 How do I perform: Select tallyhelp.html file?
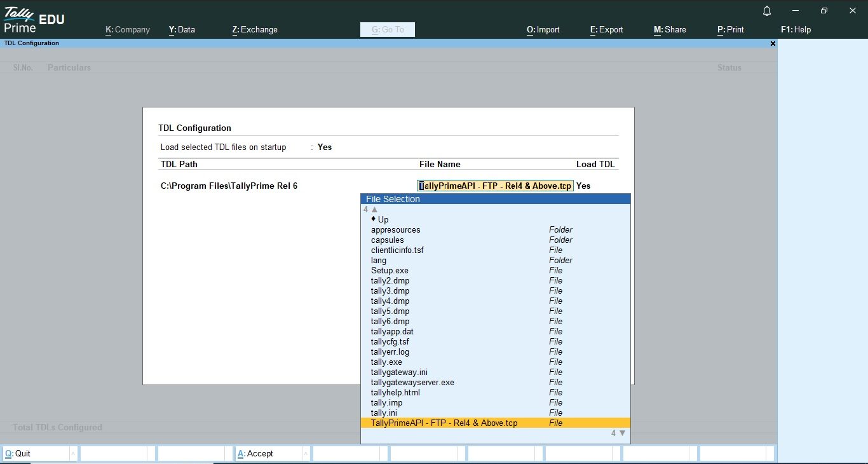click(495, 392)
